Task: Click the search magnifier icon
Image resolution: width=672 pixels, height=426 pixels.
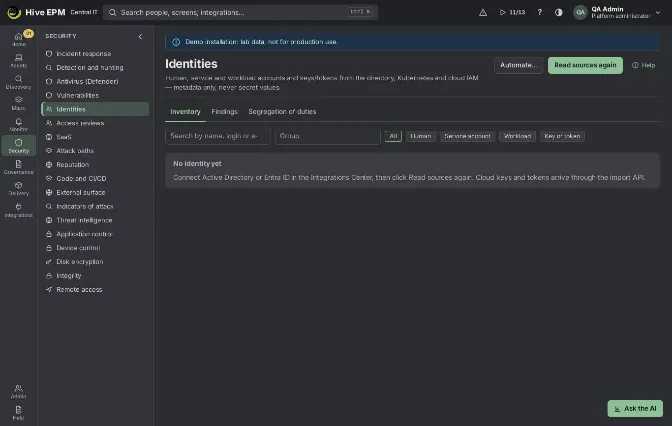Action: coord(112,12)
